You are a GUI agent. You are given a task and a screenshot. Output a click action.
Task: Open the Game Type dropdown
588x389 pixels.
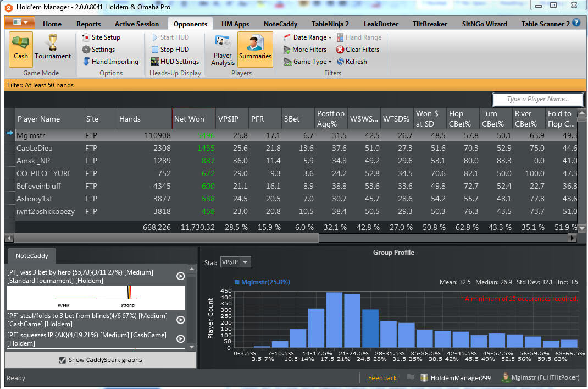(x=308, y=62)
